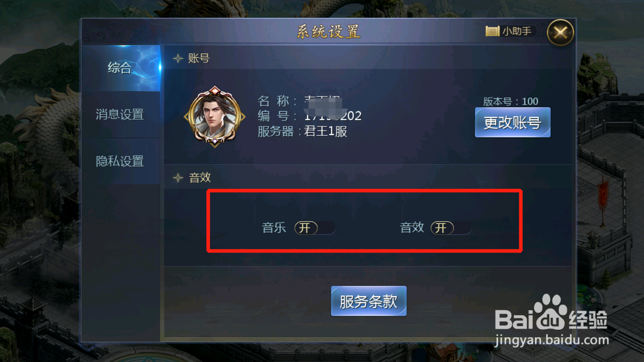The image size is (644, 362).
Task: Turn off the 音乐 music switch
Action: point(315,228)
